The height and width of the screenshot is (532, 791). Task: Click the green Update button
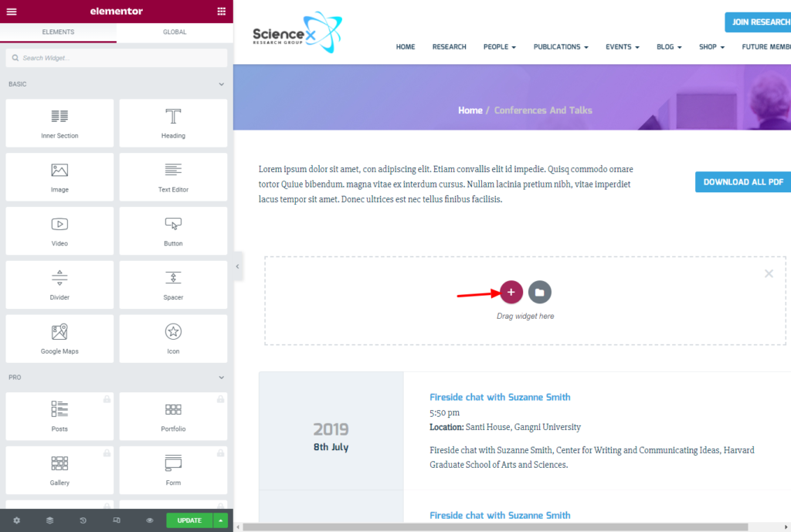click(190, 520)
